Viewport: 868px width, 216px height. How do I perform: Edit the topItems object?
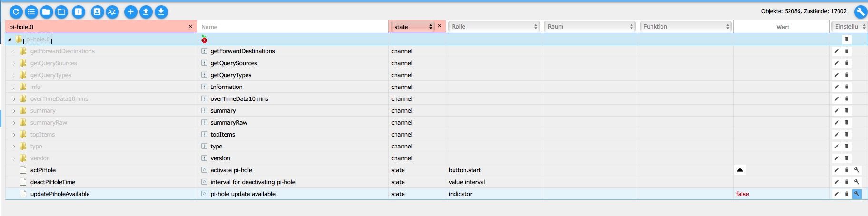pyautogui.click(x=837, y=134)
